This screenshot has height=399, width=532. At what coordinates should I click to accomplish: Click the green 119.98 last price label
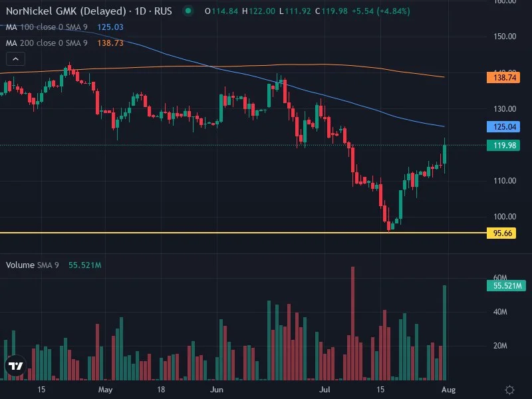503,146
